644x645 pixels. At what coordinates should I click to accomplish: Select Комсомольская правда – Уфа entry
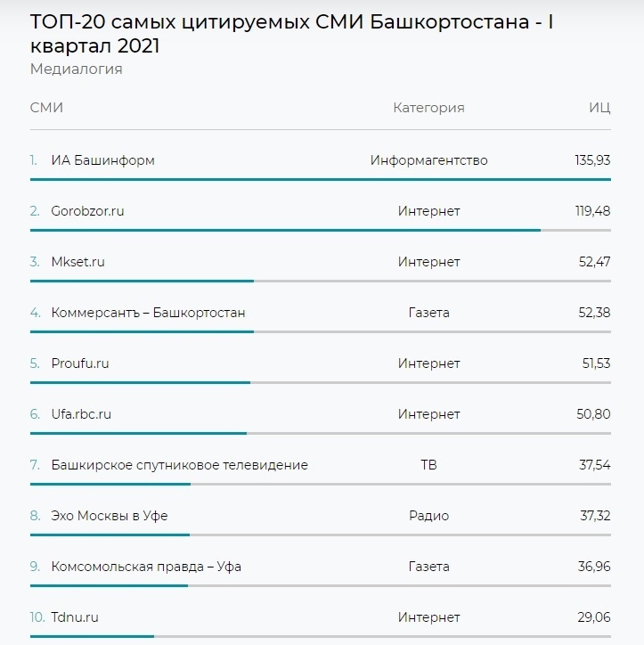(x=146, y=567)
